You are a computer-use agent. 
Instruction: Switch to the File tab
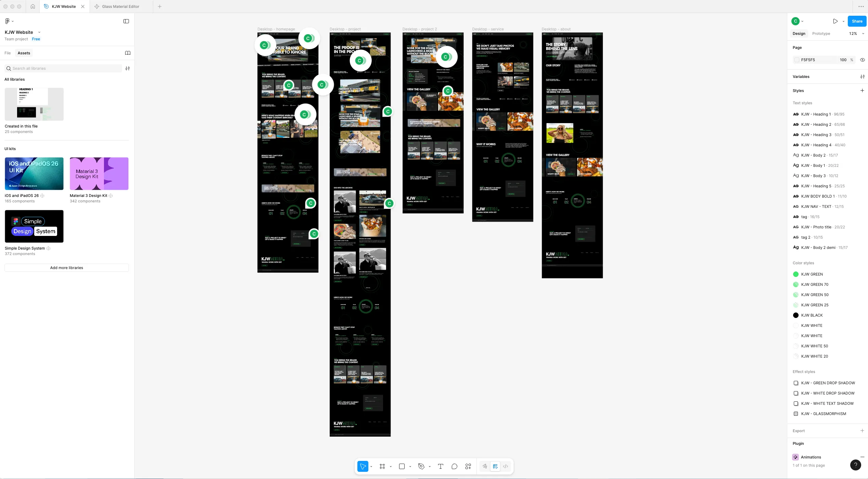click(8, 53)
